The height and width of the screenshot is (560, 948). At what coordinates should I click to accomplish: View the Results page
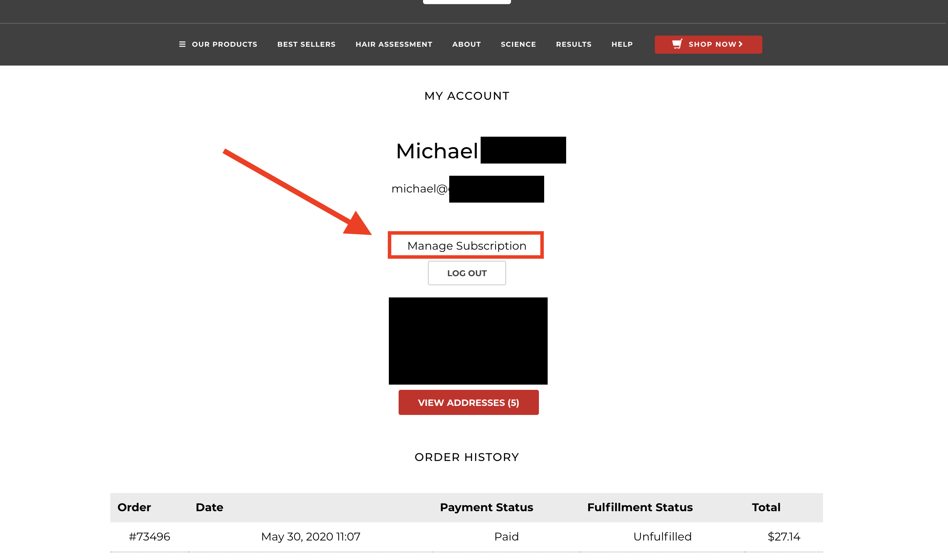573,44
